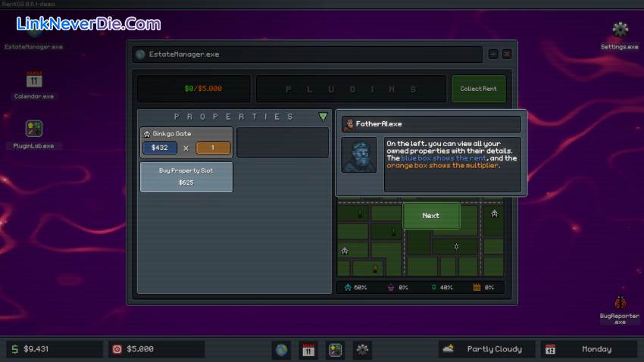
Task: Minimize the EstateManager.exe window
Action: click(x=493, y=55)
